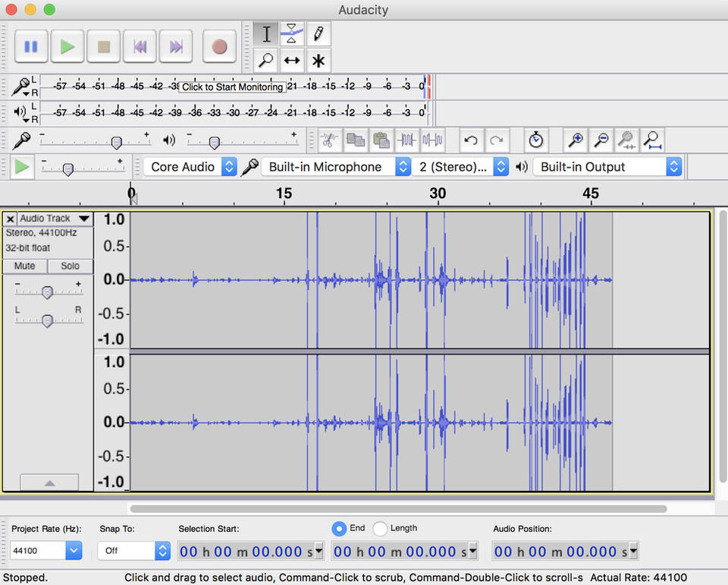This screenshot has height=585, width=728.
Task: Click the Trim Audio icon
Action: 408,140
